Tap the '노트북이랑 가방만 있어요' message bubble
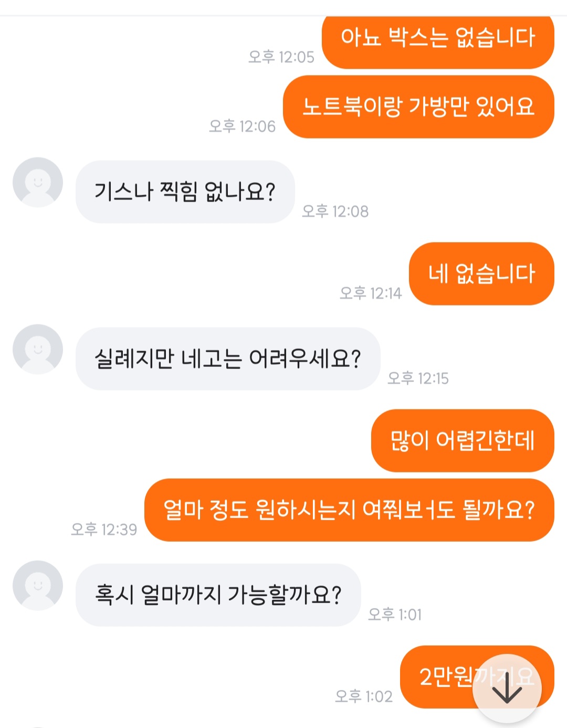 click(x=418, y=107)
